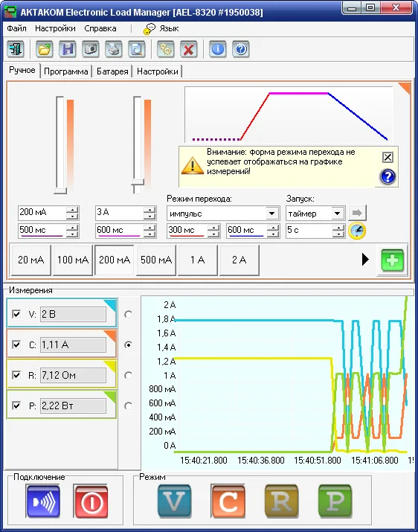Switch to the Настройки tab
The image size is (418, 532).
(x=158, y=71)
